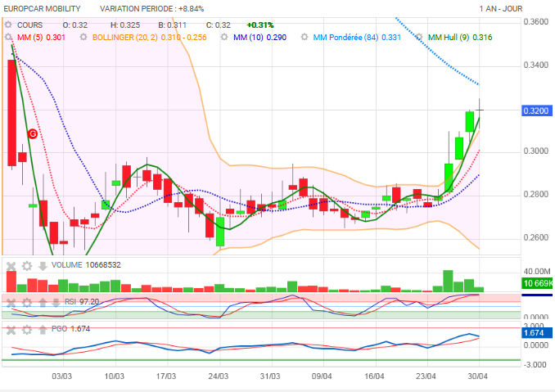Open settings gear for MM (5)
555x392 pixels.
coord(9,37)
